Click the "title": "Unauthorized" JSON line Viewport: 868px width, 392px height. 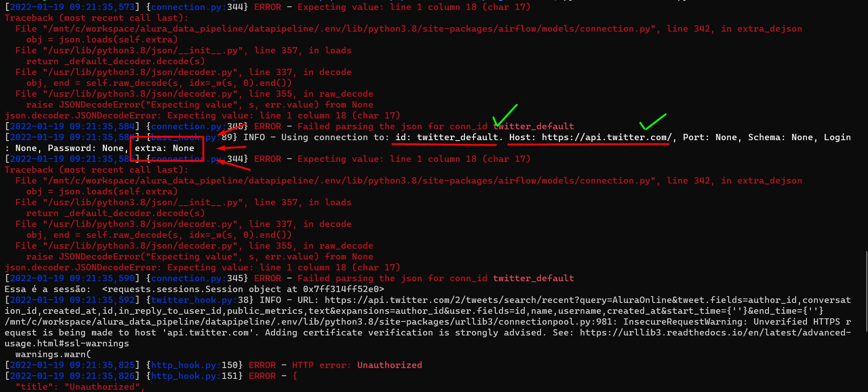point(81,387)
